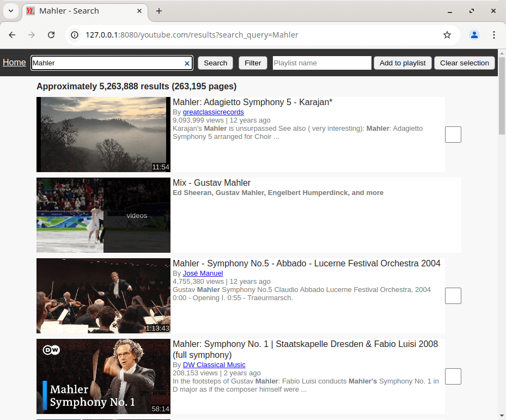Click the scrollbar up arrow

coord(502,53)
